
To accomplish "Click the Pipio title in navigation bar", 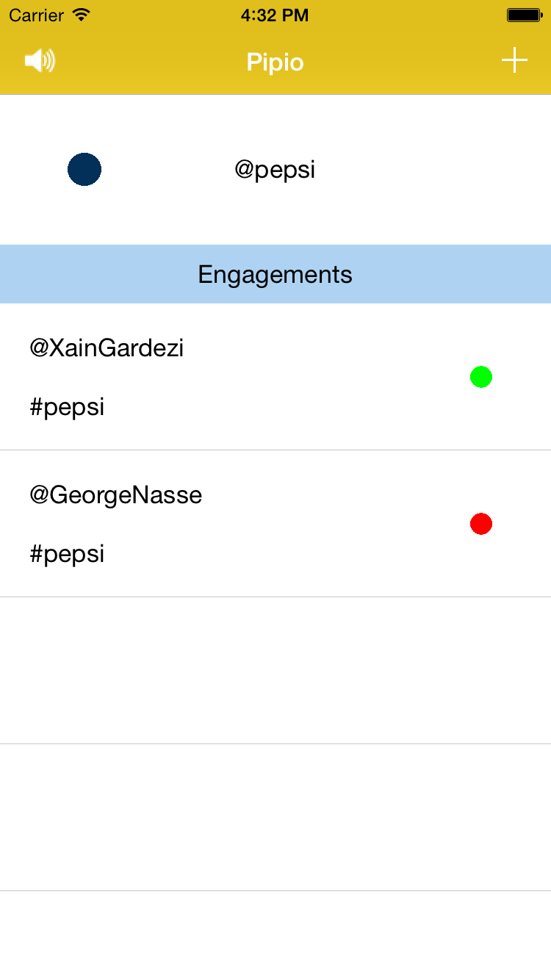I will pos(275,62).
